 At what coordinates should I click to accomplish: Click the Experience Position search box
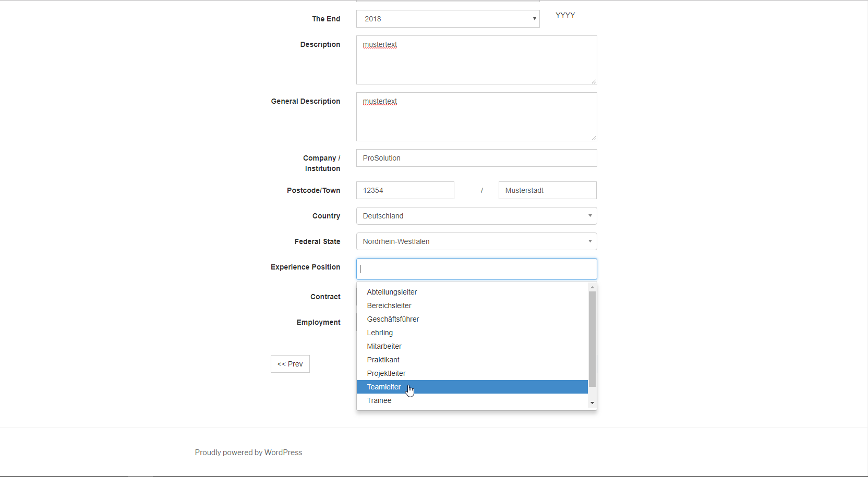tap(476, 269)
